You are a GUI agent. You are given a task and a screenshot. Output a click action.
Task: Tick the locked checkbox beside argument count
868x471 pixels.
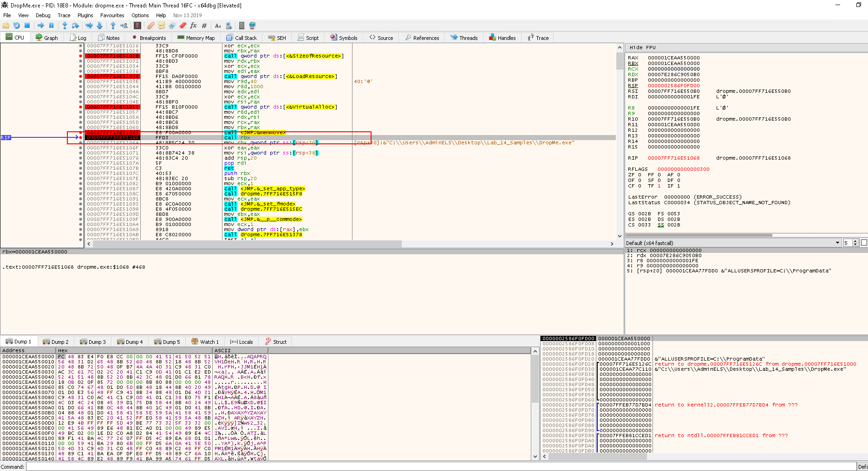[x=864, y=243]
